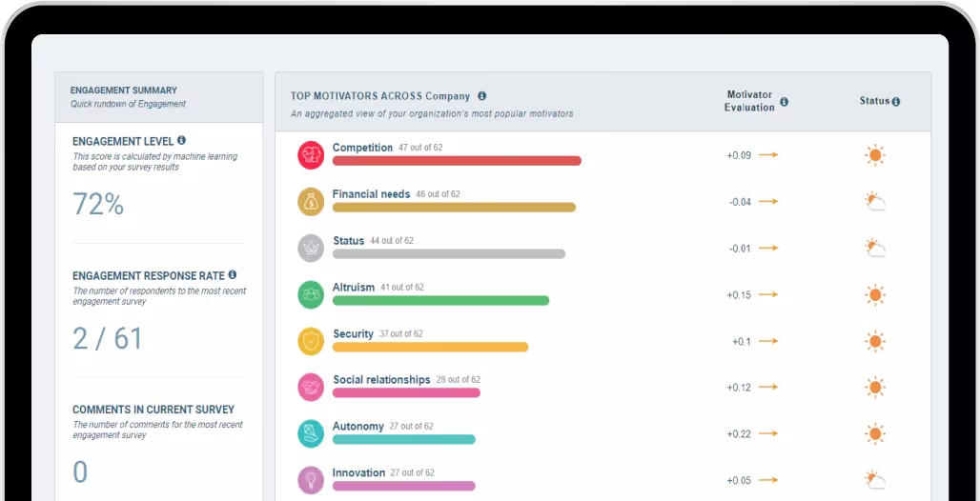The height and width of the screenshot is (501, 980).
Task: Click info icon beside Engagement Response Rate
Action: pos(232,275)
